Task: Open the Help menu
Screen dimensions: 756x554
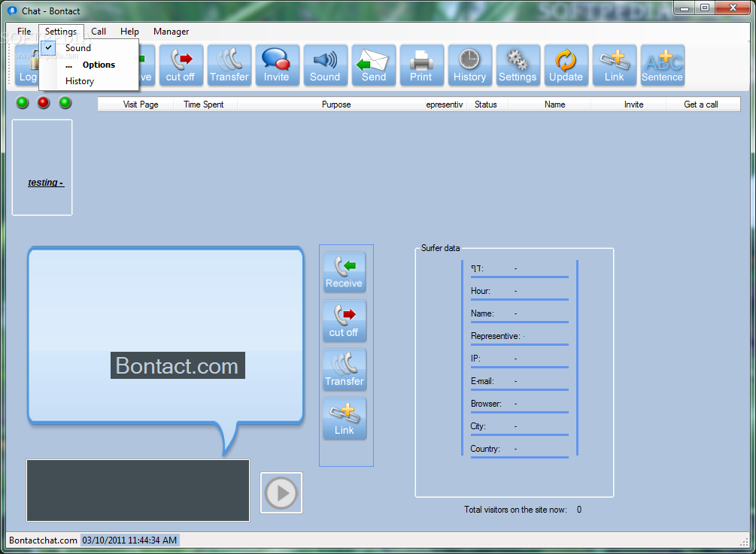Action: (x=129, y=32)
